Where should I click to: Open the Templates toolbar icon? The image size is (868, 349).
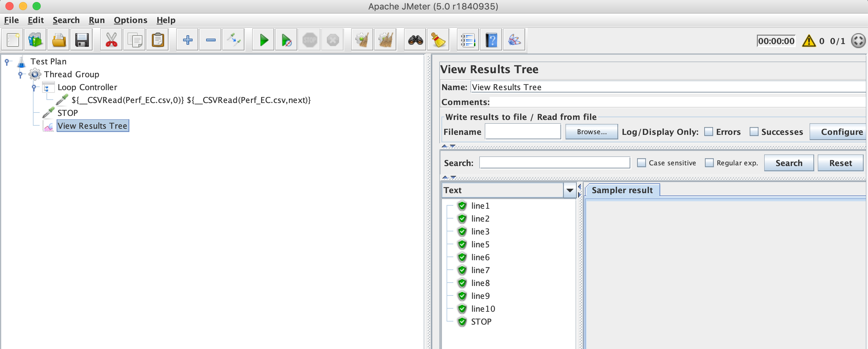pyautogui.click(x=36, y=40)
